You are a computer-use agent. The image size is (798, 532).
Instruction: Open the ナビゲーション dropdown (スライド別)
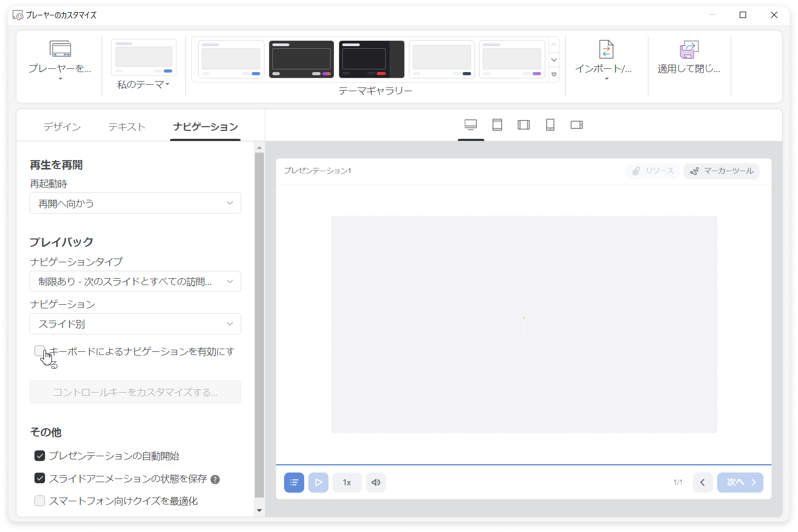(135, 324)
